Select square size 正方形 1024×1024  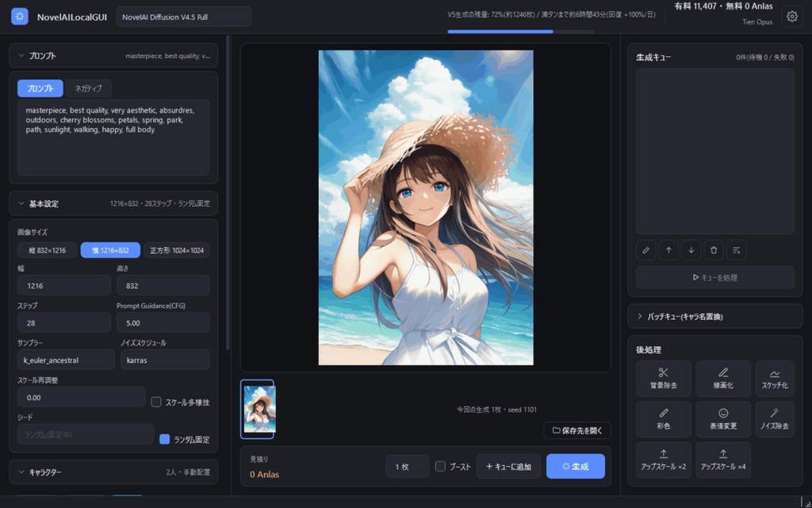[x=177, y=250]
